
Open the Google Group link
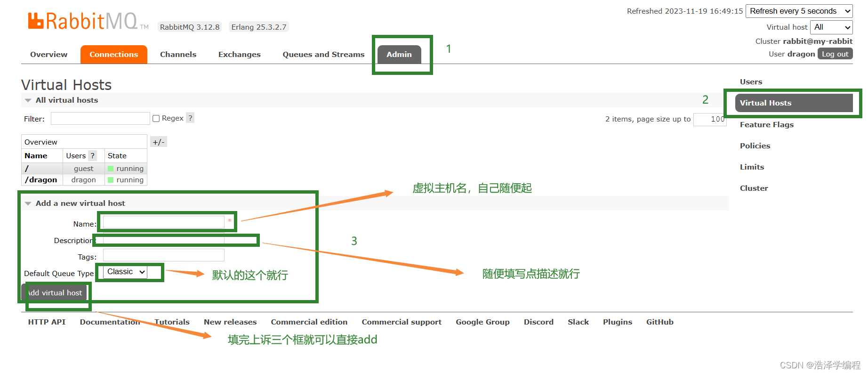[482, 322]
